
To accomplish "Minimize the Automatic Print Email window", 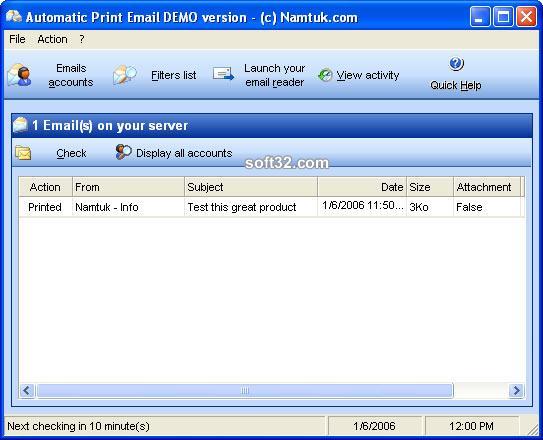I will coord(480,17).
